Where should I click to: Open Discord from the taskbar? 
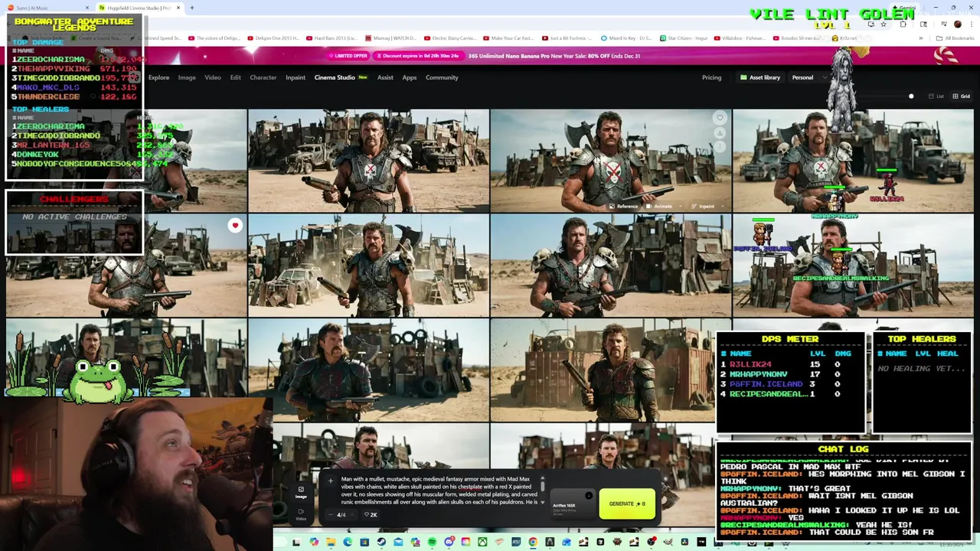(x=449, y=542)
